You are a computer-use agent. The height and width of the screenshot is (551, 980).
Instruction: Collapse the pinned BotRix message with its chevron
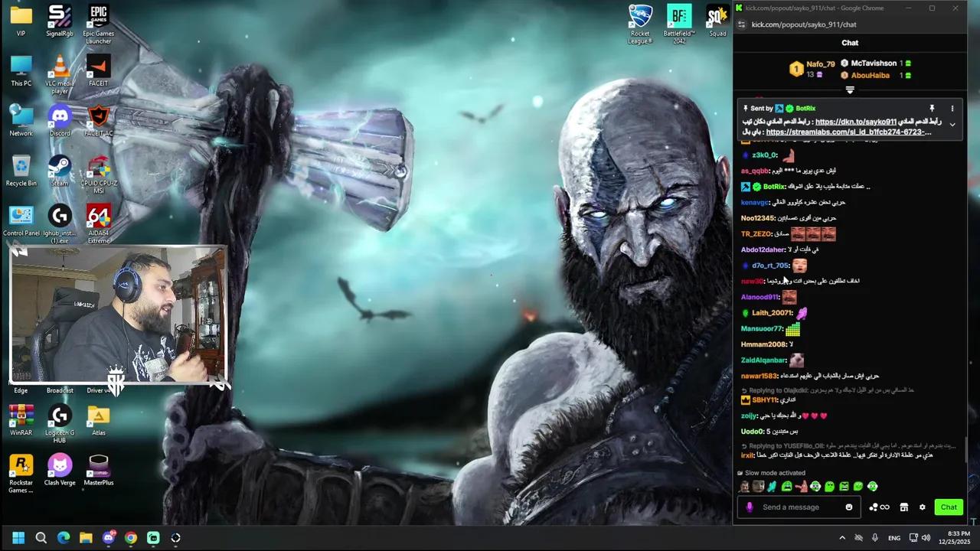click(x=952, y=124)
